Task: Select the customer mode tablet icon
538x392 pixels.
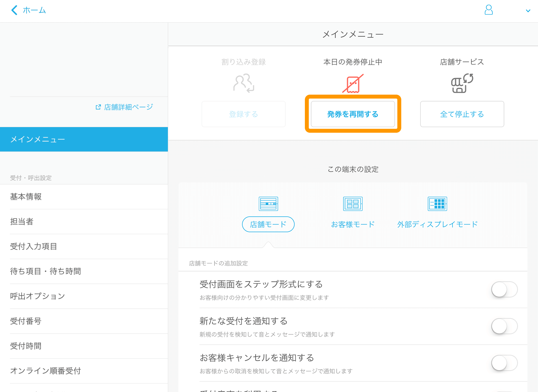Action: click(353, 204)
